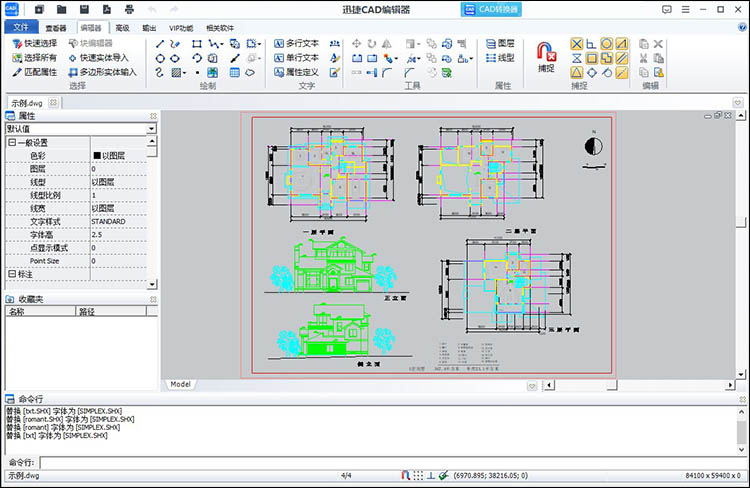Image resolution: width=750 pixels, height=488 pixels.
Task: Toggle Center snap circle icon
Action: pos(607,44)
